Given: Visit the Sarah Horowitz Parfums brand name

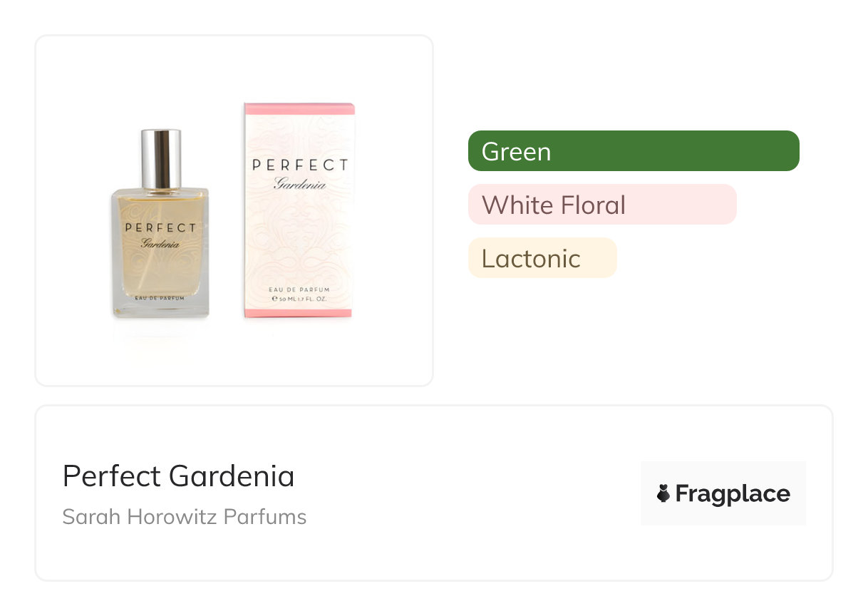Looking at the screenshot, I should pyautogui.click(x=184, y=517).
